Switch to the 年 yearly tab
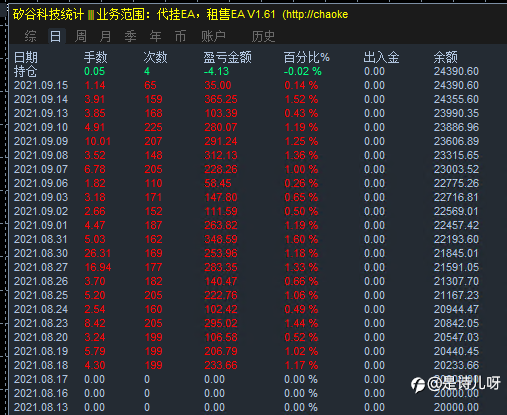The height and width of the screenshot is (415, 507). 155,36
